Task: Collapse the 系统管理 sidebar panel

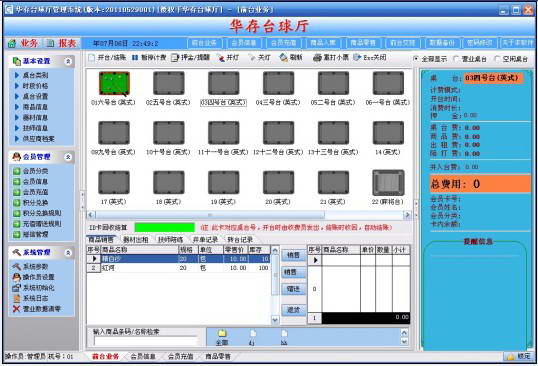Action: point(68,253)
